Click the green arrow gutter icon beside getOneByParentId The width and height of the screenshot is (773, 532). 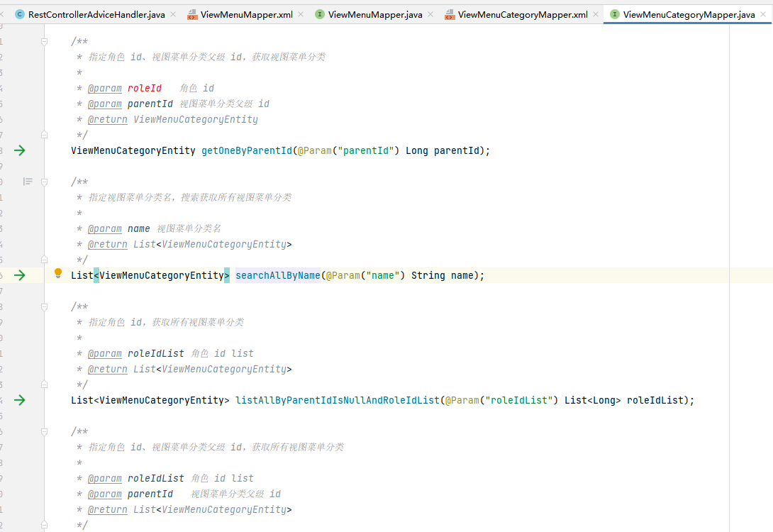(20, 150)
